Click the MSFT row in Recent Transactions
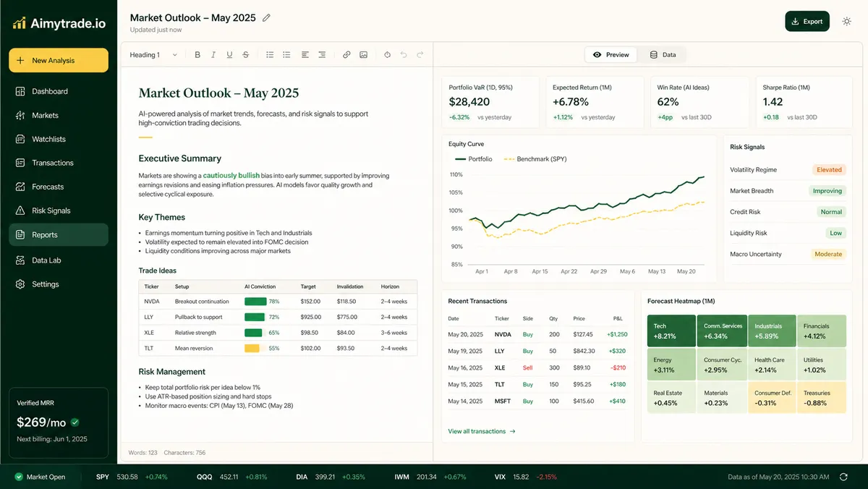Viewport: 868px width, 489px height. (537, 401)
